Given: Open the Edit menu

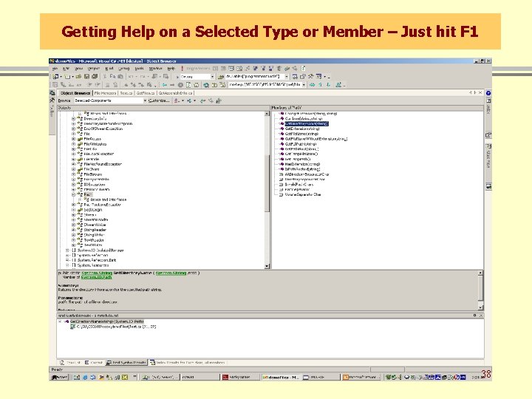Looking at the screenshot, I should click(x=66, y=69).
